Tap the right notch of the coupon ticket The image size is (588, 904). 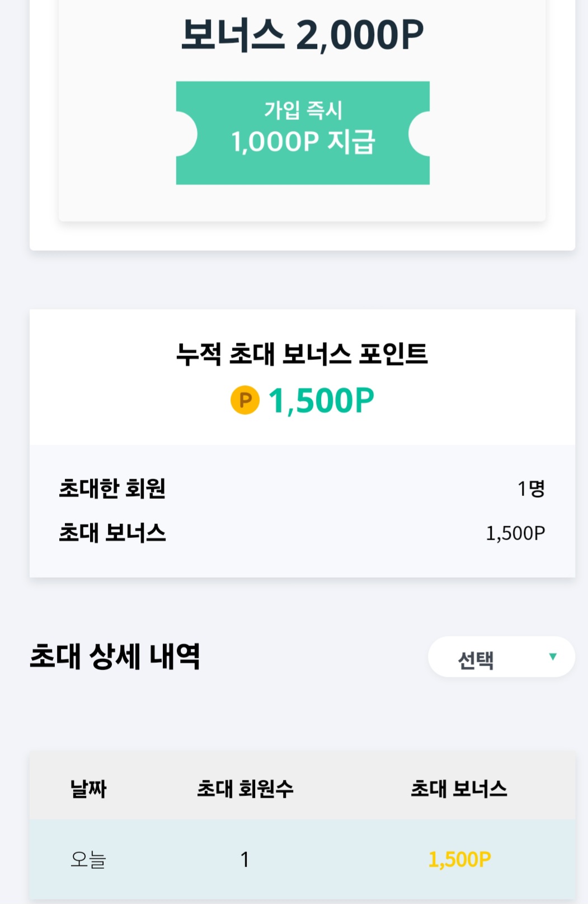click(x=419, y=133)
